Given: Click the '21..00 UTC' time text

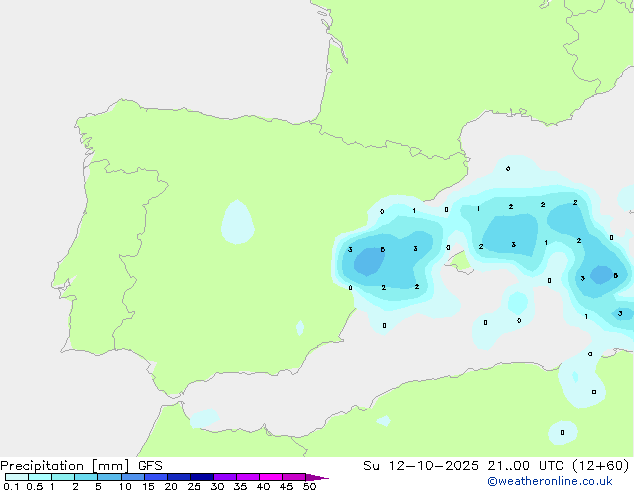Looking at the screenshot, I should pyautogui.click(x=525, y=466).
